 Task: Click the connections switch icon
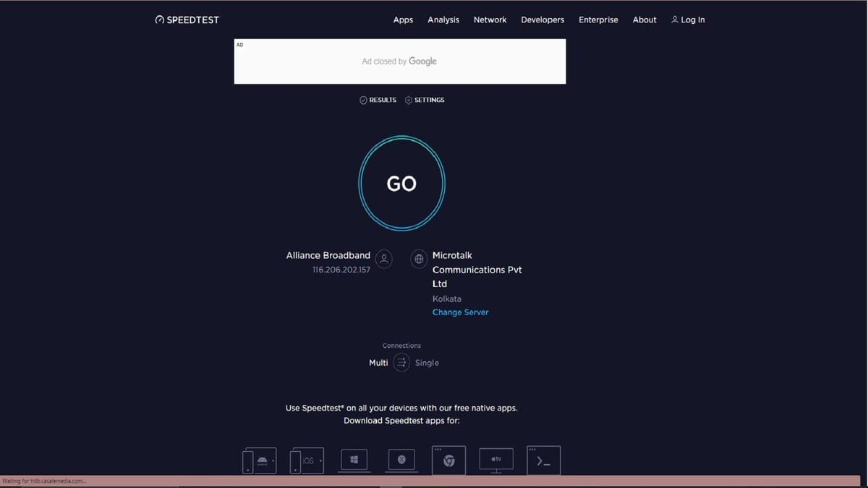[401, 362]
